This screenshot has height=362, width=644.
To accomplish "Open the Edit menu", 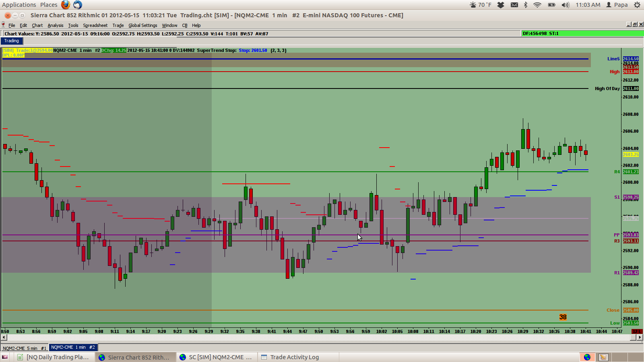I will (x=23, y=25).
